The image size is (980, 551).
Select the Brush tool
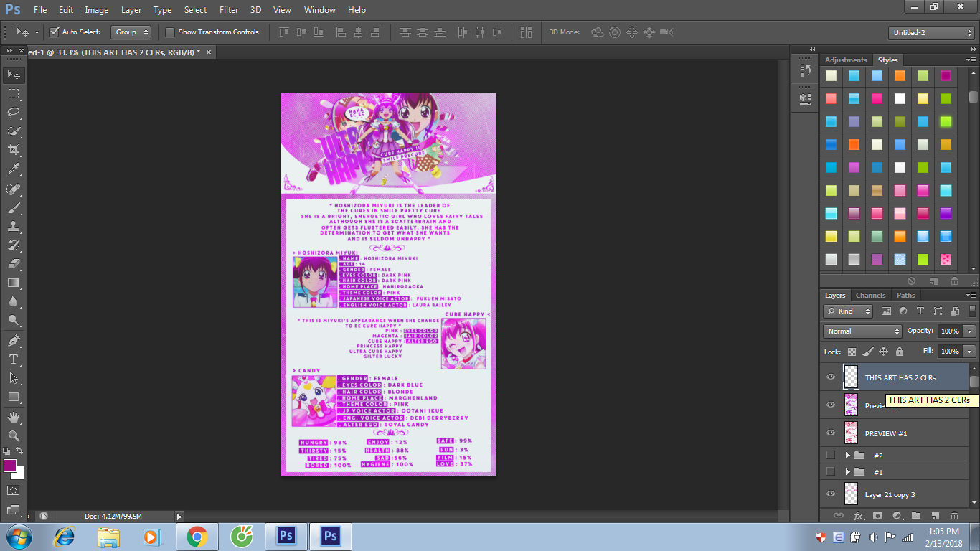(14, 208)
